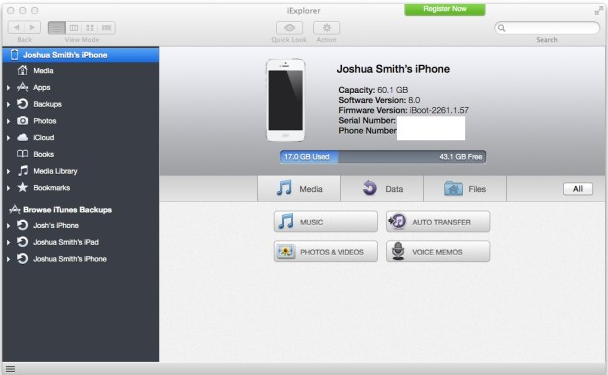Open Media house icon in sidebar
Viewport: 608px width, 375px height.
pyautogui.click(x=22, y=70)
